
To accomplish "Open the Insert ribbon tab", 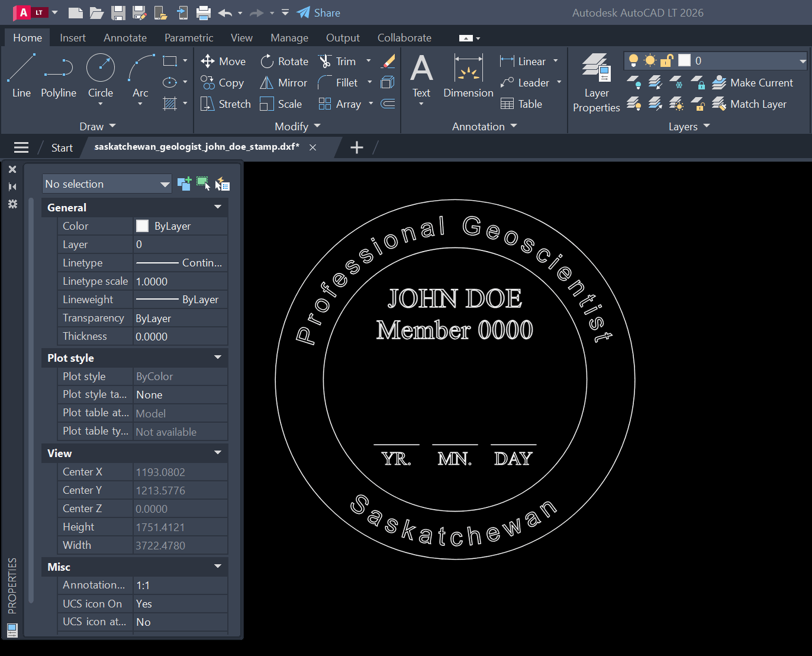I will (x=73, y=38).
